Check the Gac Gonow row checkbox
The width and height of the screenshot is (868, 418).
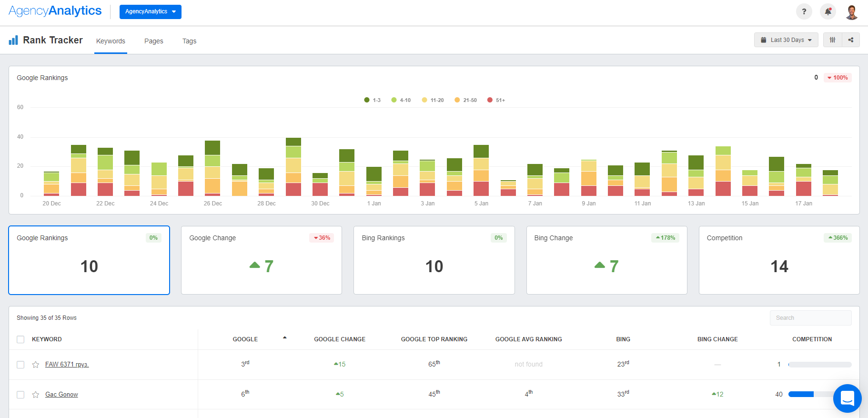click(x=20, y=395)
